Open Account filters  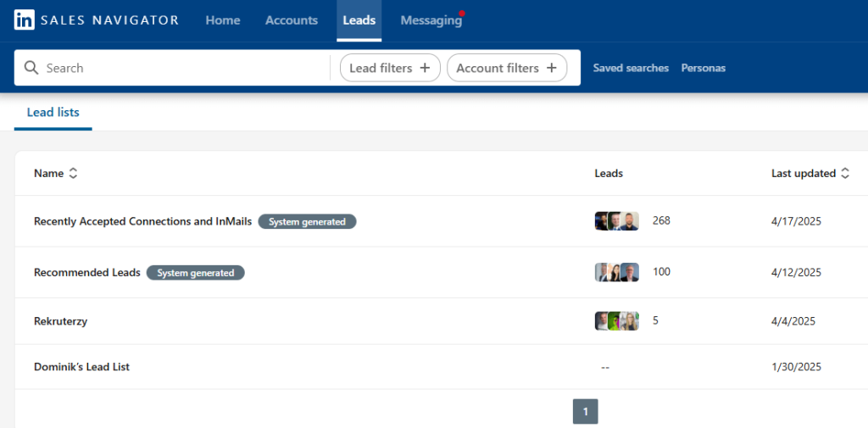coord(507,68)
